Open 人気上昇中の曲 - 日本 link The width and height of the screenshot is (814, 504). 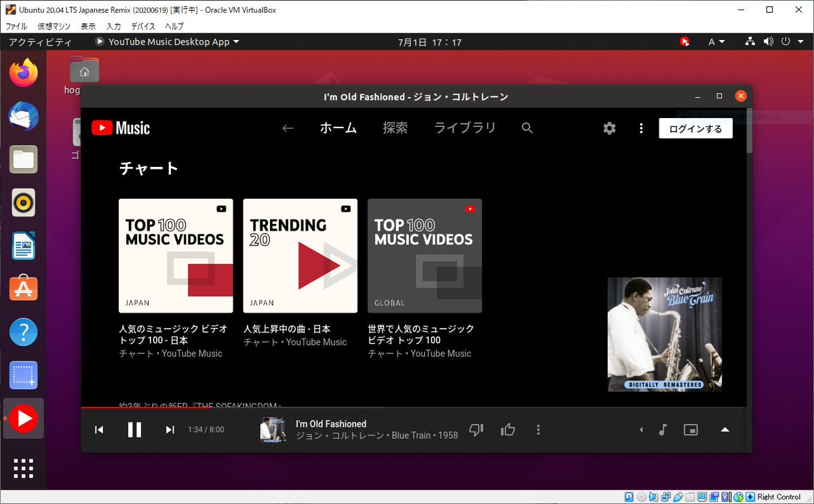(x=287, y=329)
